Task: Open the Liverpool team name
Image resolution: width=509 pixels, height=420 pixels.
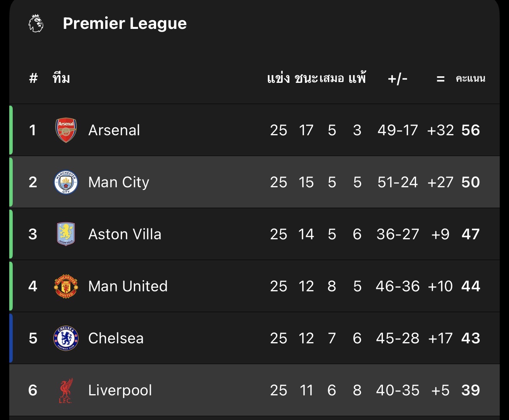Action: (x=120, y=390)
